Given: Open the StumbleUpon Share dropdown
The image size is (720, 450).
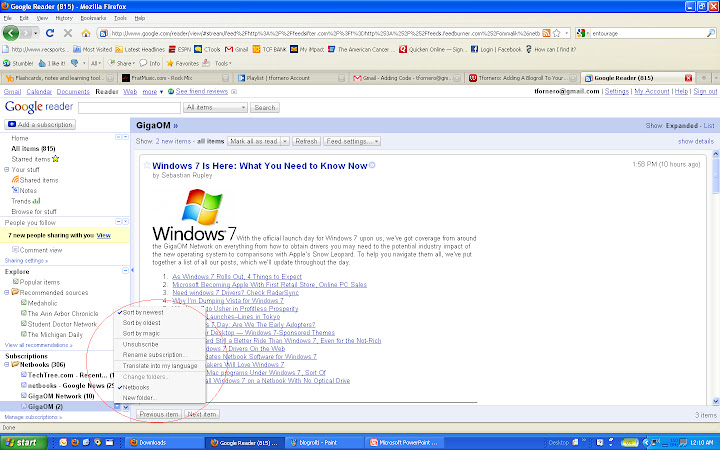Looking at the screenshot, I should (121, 63).
